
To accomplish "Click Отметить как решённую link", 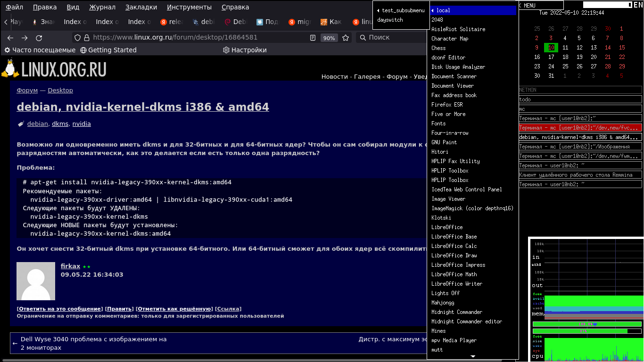I will [x=174, y=309].
